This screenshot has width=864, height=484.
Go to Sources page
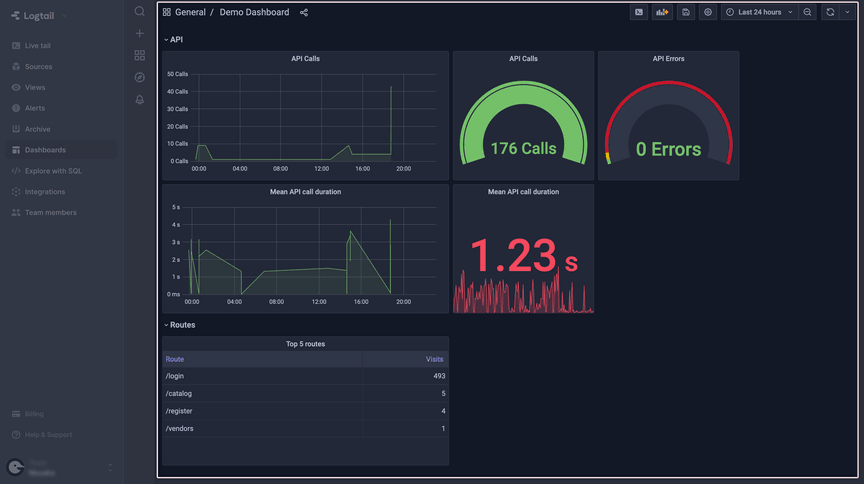38,67
